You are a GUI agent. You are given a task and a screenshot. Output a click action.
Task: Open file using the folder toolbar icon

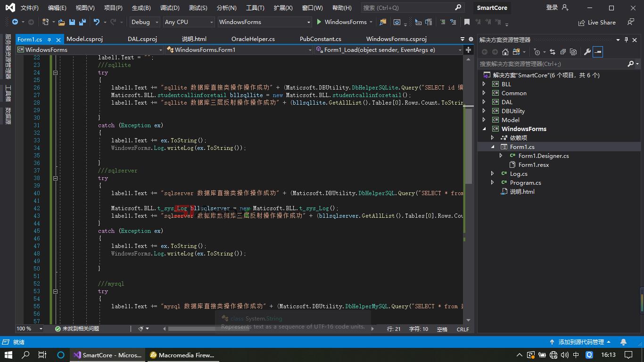point(62,22)
